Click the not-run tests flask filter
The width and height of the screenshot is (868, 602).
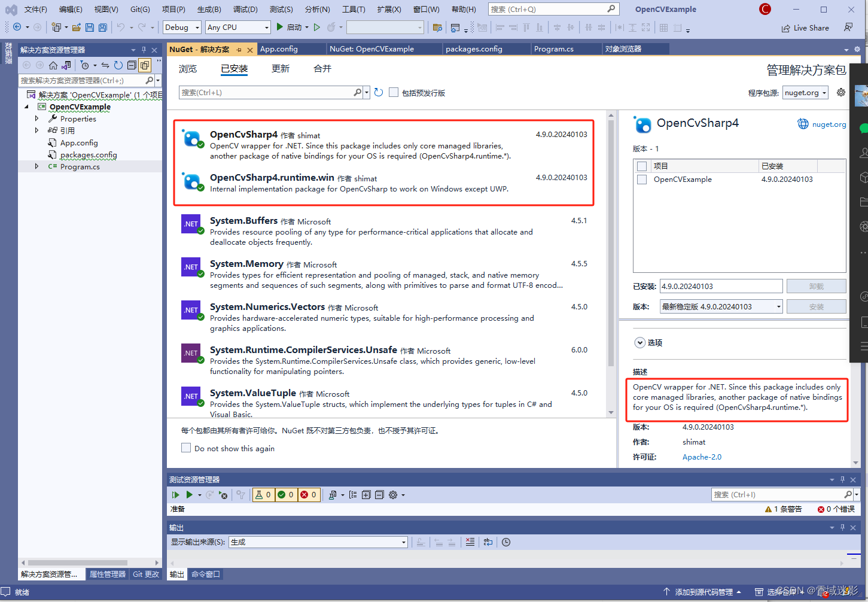point(263,495)
